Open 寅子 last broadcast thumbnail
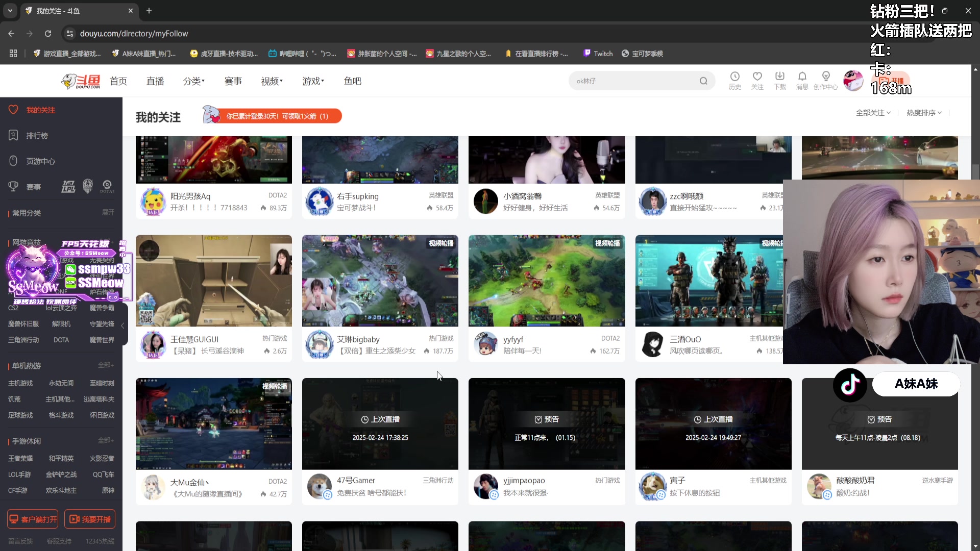The width and height of the screenshot is (980, 551). click(714, 423)
